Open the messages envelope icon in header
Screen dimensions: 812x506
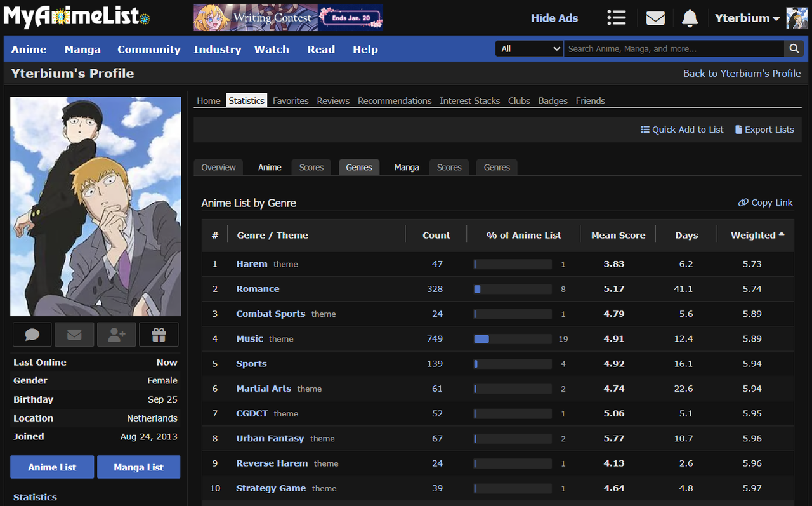655,18
